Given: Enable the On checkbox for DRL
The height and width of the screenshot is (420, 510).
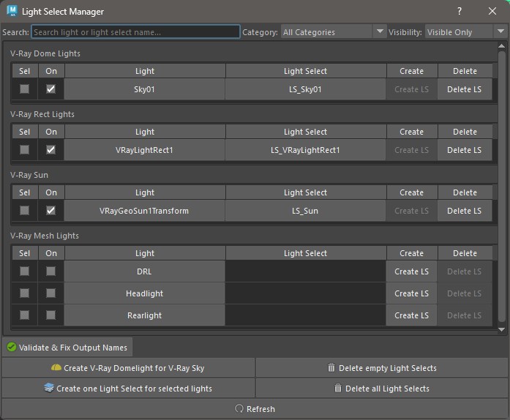Looking at the screenshot, I should coord(50,271).
